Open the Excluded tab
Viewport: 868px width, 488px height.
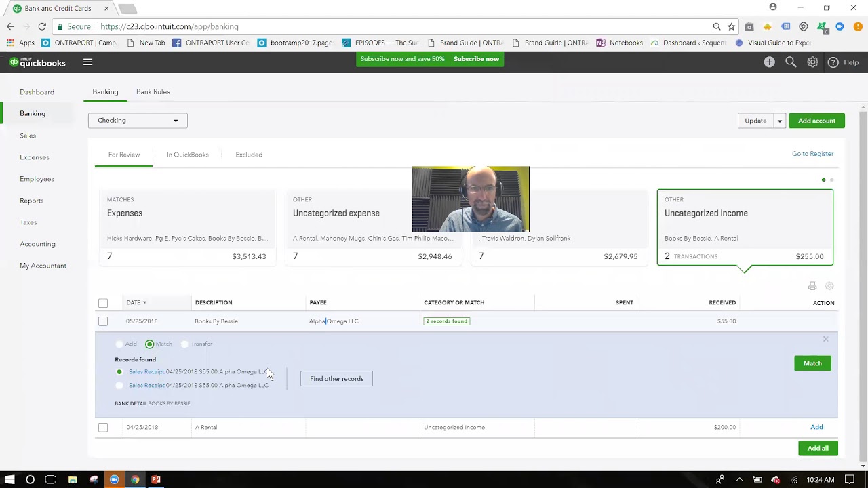click(249, 155)
